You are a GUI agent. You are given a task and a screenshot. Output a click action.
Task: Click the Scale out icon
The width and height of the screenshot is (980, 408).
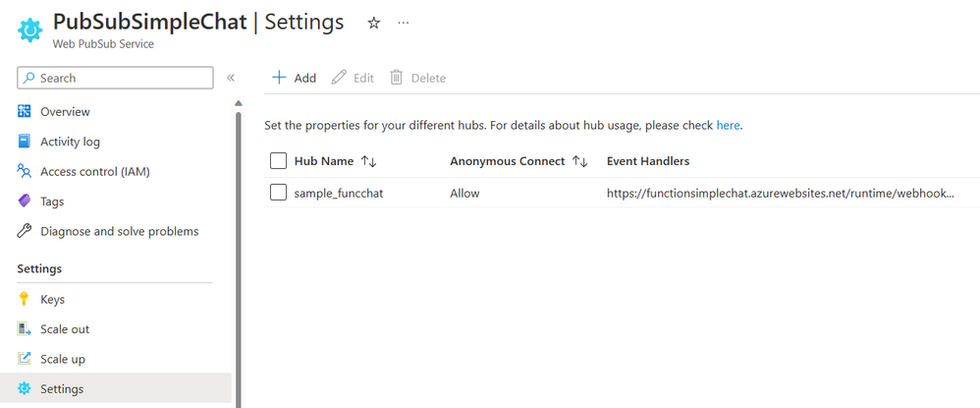coord(25,328)
